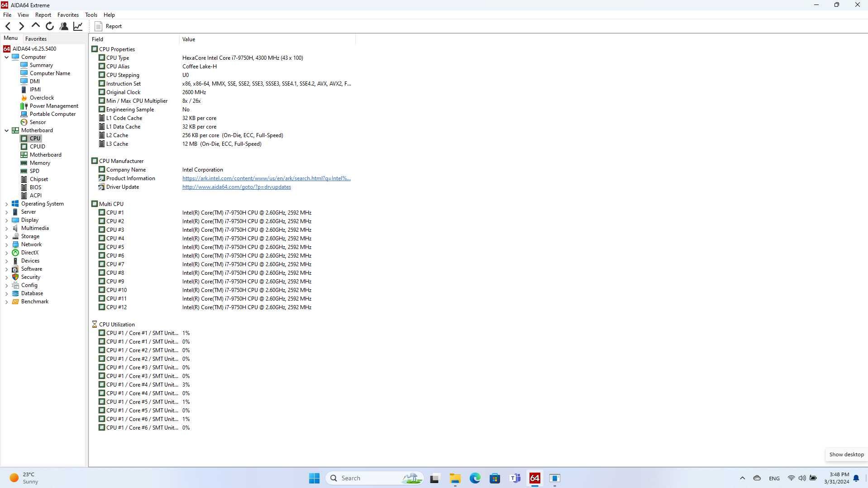Open the Memory tree item icon
868x488 pixels.
(24, 163)
